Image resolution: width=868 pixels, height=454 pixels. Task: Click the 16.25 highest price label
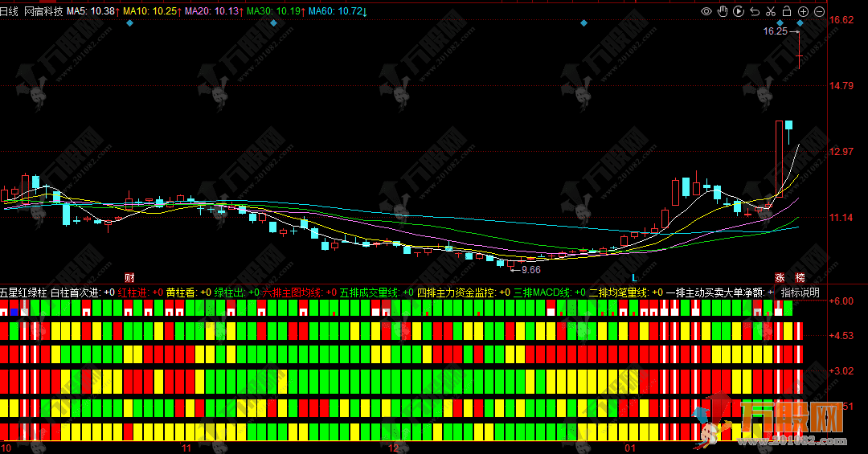(775, 31)
